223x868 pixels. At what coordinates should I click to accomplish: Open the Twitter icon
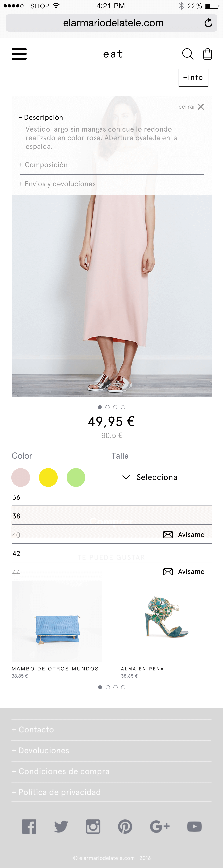coord(61,827)
